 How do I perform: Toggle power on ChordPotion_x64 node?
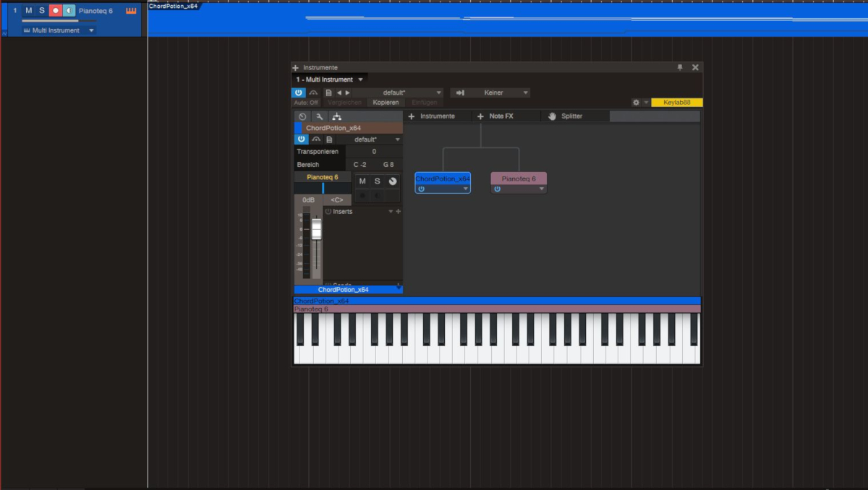click(421, 189)
